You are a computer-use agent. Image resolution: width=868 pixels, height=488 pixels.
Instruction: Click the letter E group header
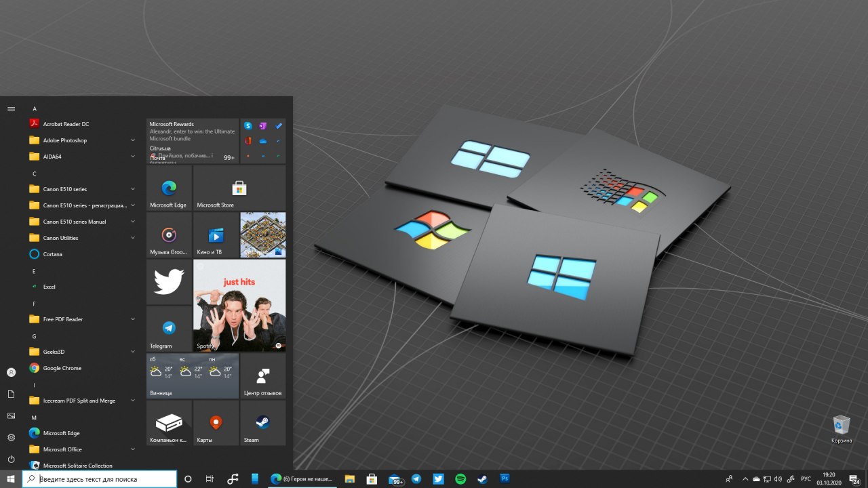pyautogui.click(x=35, y=271)
